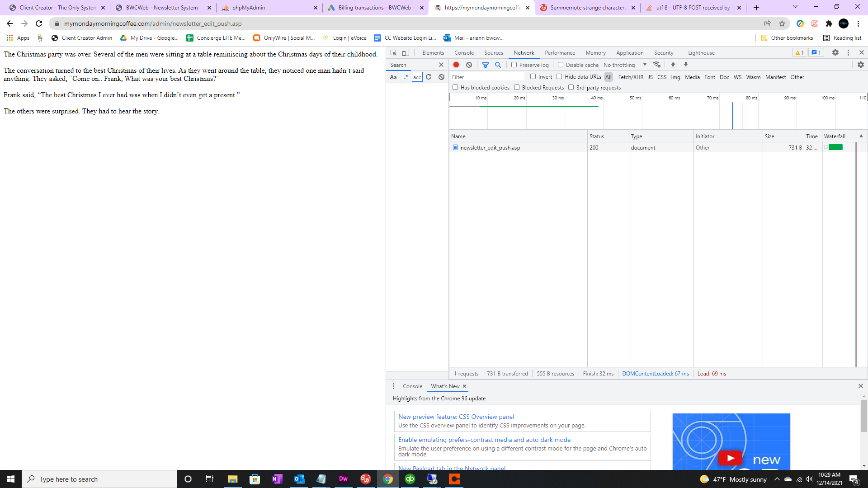Viewport: 868px width, 488px height.
Task: Open Dreamweaver from the taskbar
Action: pos(343,479)
